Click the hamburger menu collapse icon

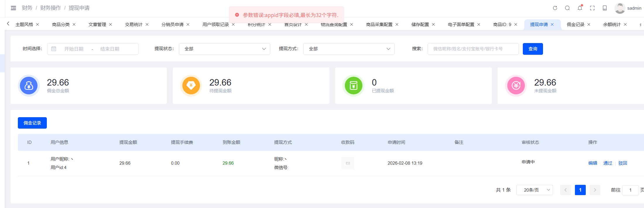tap(13, 8)
